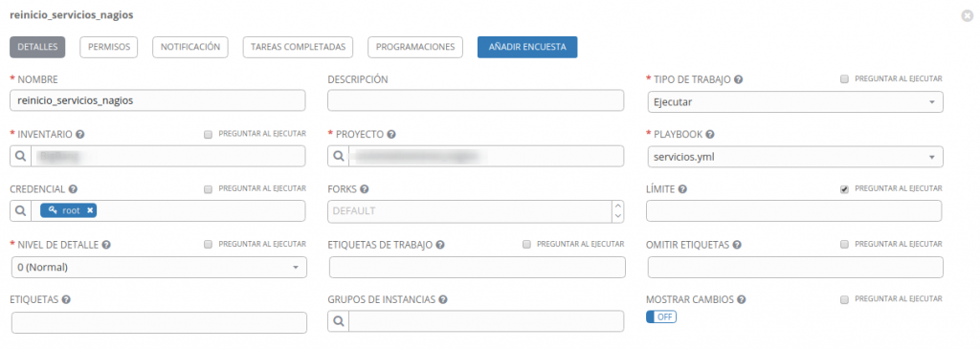Viewport: 980px width, 349px height.
Task: Click the blurred Proyecto value field
Action: pos(485,156)
